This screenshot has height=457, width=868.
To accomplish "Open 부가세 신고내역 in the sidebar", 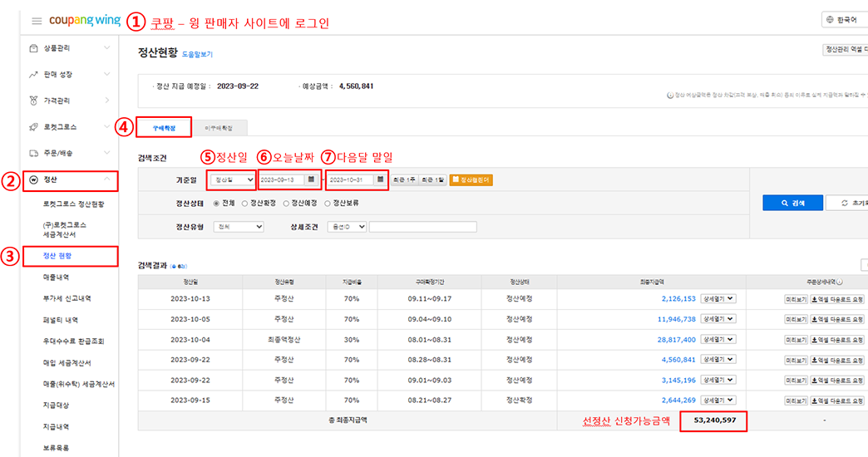I will [x=67, y=299].
